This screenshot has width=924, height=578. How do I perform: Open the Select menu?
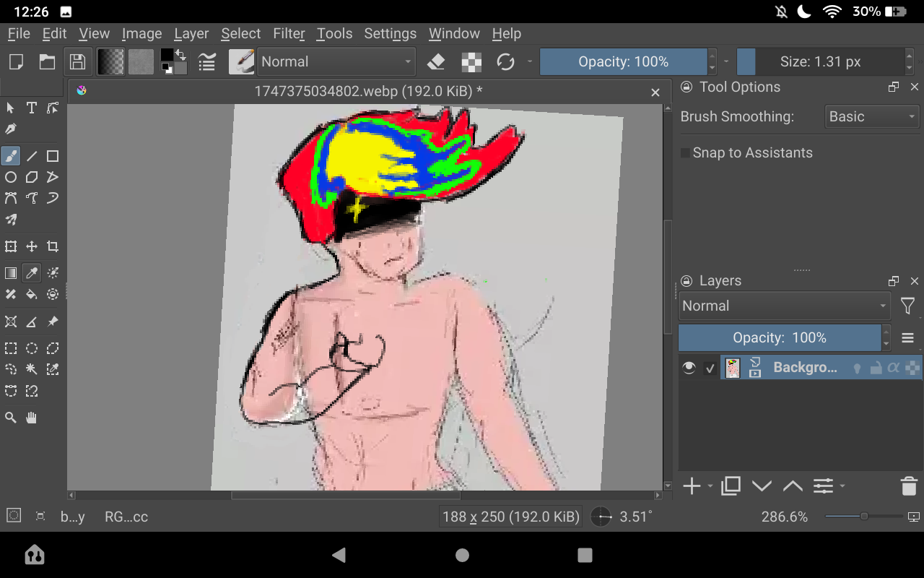coord(240,34)
